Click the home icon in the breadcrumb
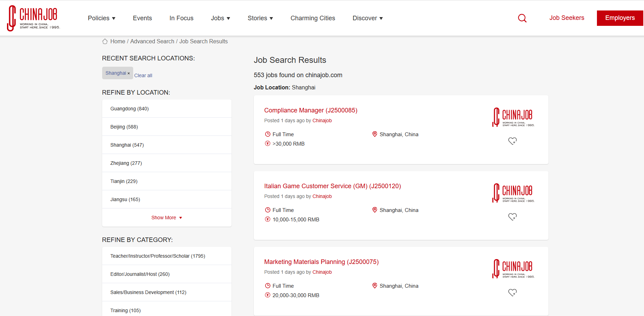 pyautogui.click(x=105, y=42)
